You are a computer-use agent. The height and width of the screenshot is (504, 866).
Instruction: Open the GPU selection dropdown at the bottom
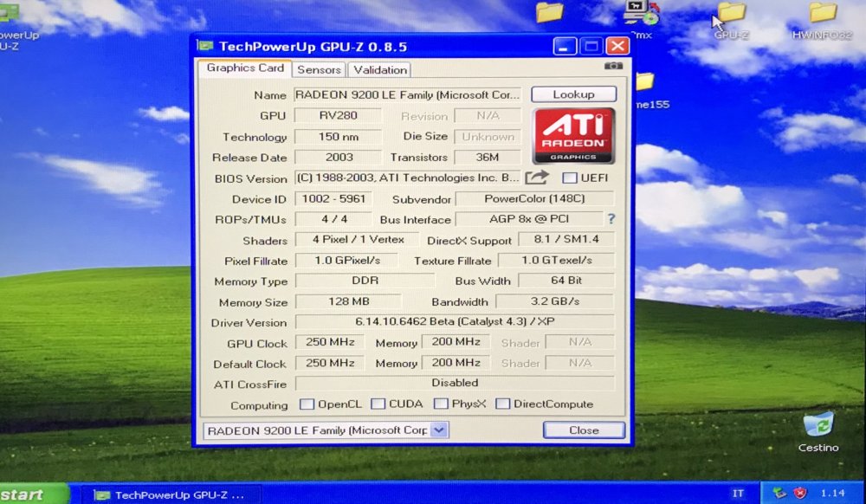438,430
